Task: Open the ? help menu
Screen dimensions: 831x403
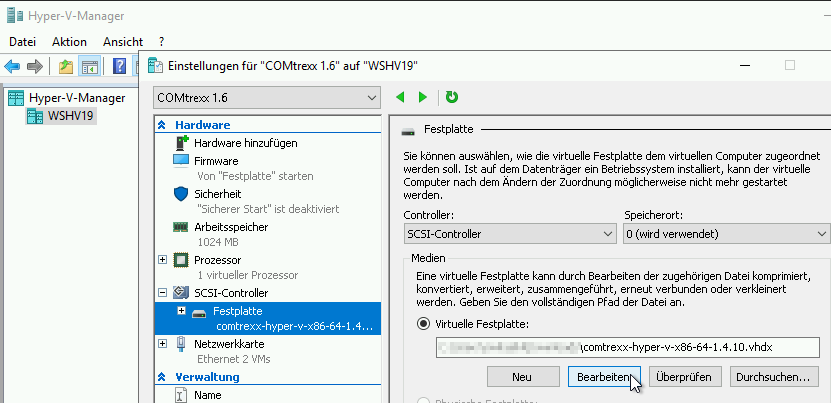Action: tap(162, 42)
